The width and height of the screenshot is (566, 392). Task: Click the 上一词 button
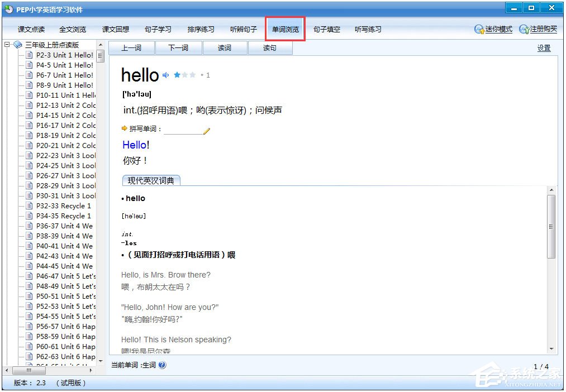point(131,47)
